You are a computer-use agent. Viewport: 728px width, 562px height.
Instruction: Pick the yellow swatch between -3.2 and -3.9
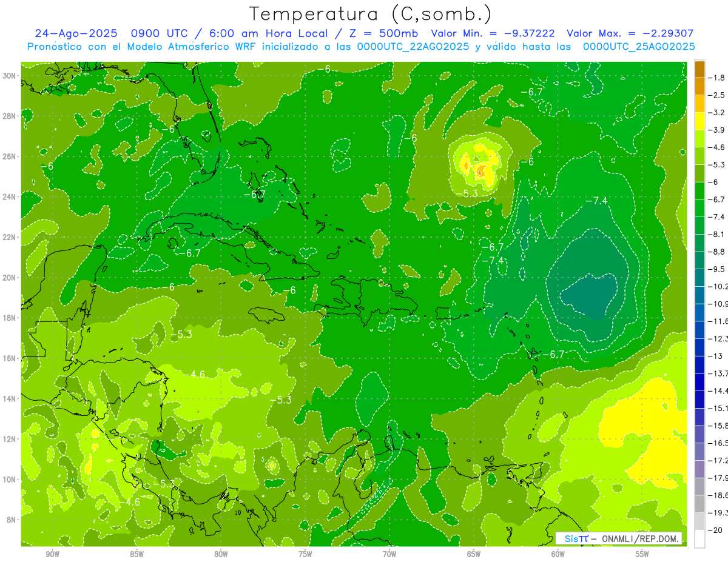pos(699,121)
